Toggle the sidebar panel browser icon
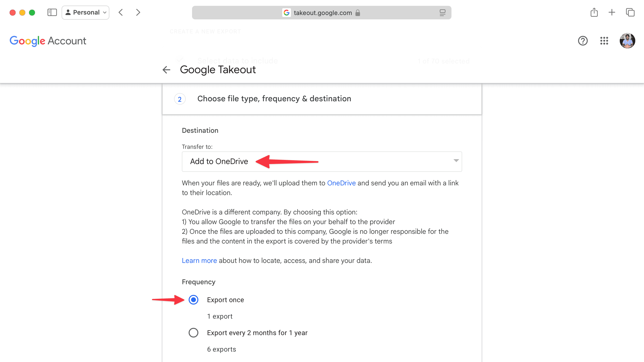The image size is (644, 362). (52, 12)
